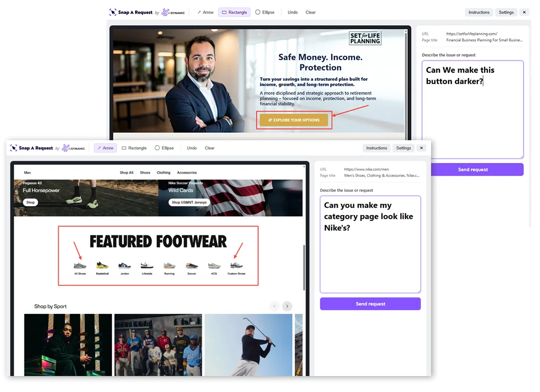Open the seated person in dark outfit thumbnail
Image resolution: width=540 pixels, height=392 pixels.
click(x=68, y=345)
